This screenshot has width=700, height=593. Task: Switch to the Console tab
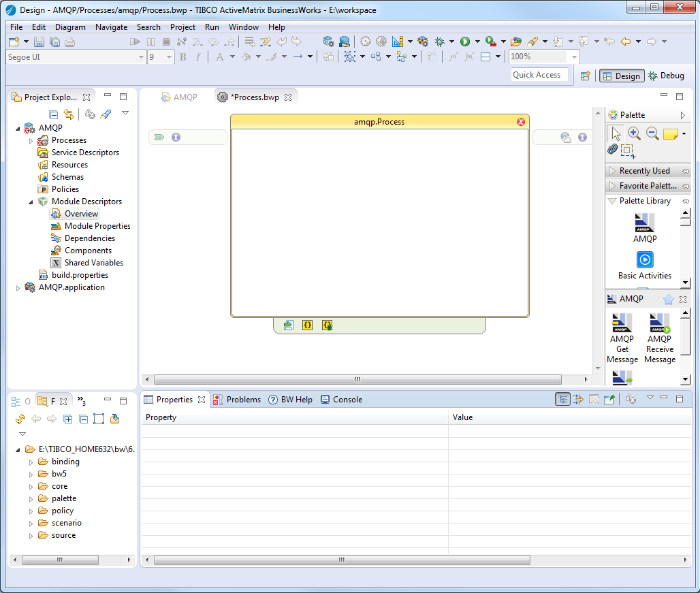coord(342,400)
